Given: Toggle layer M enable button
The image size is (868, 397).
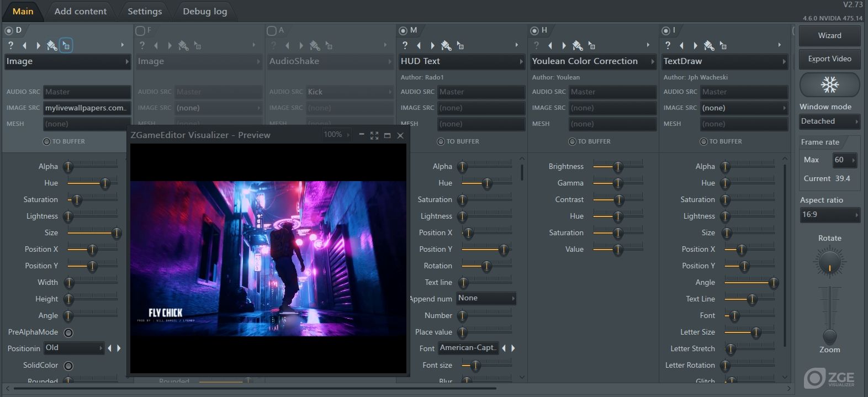Looking at the screenshot, I should pyautogui.click(x=403, y=30).
